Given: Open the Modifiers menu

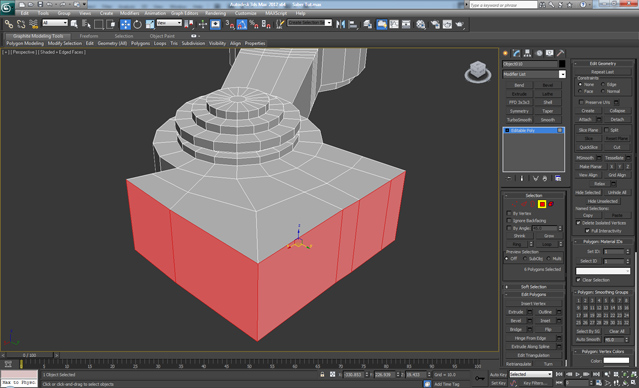Looking at the screenshot, I should pos(130,13).
